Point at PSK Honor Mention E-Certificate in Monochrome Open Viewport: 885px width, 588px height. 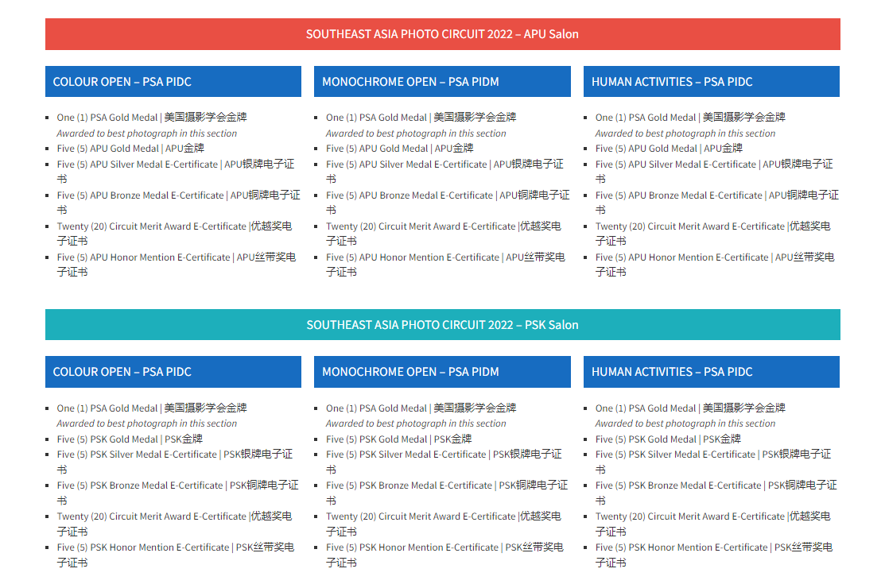444,555
